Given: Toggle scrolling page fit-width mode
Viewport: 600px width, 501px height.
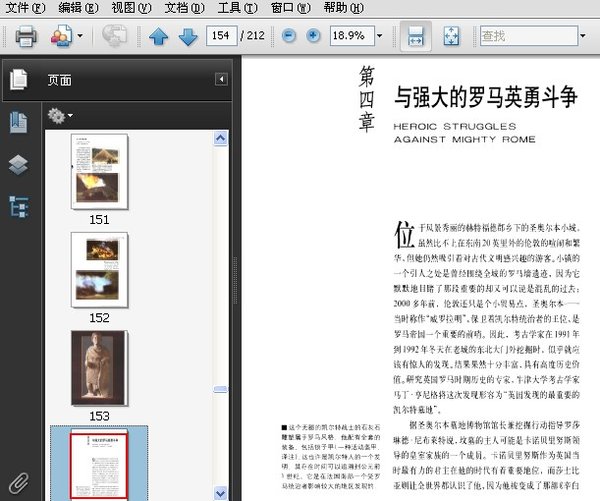Looking at the screenshot, I should [x=414, y=37].
